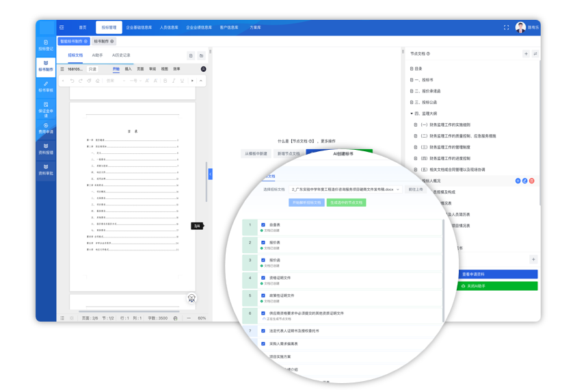588x390 pixels.
Task: Open 人员信息库 in the top menu
Action: (169, 27)
